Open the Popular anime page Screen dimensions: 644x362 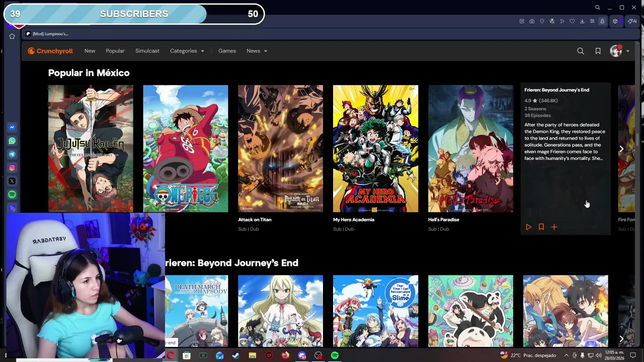(x=115, y=51)
